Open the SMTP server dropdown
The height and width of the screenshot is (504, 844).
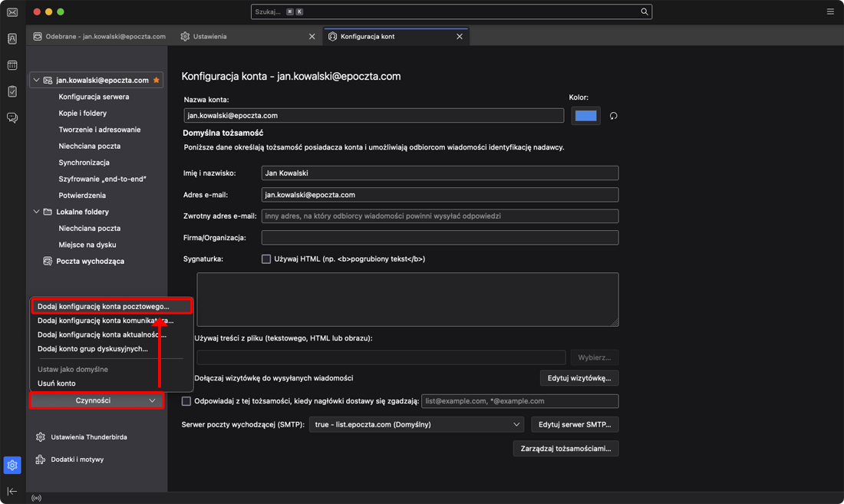pyautogui.click(x=417, y=424)
